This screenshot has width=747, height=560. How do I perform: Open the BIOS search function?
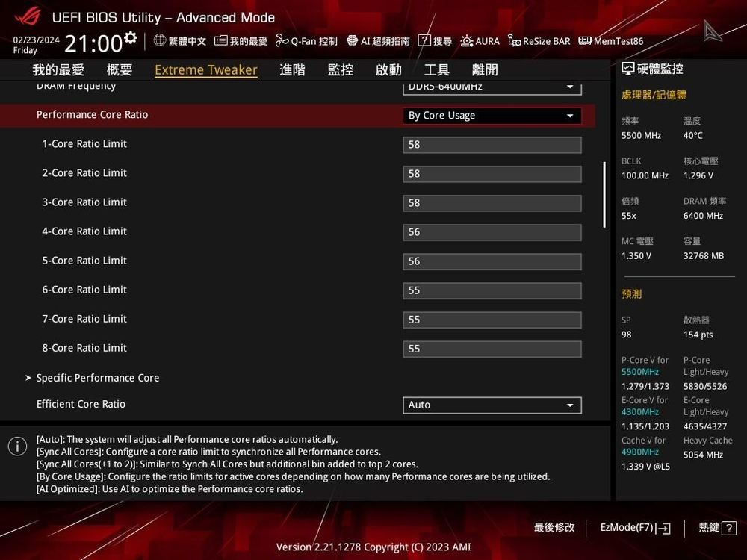[435, 41]
